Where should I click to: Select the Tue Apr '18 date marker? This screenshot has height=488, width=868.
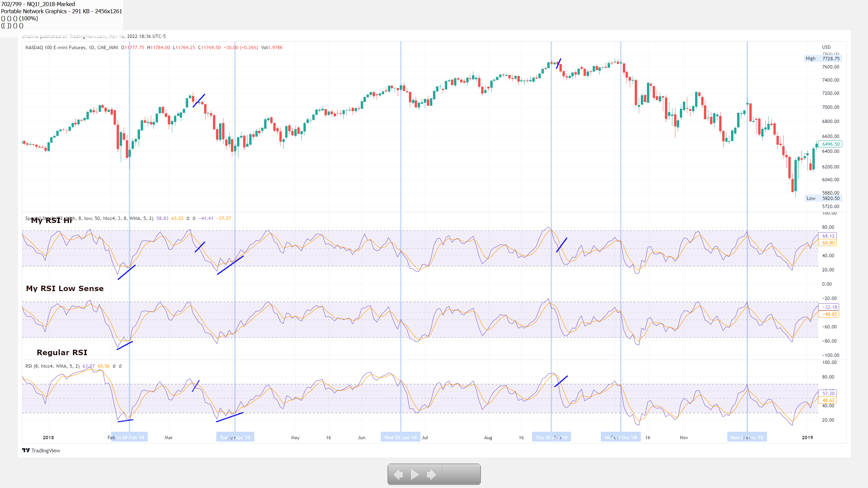pos(235,438)
